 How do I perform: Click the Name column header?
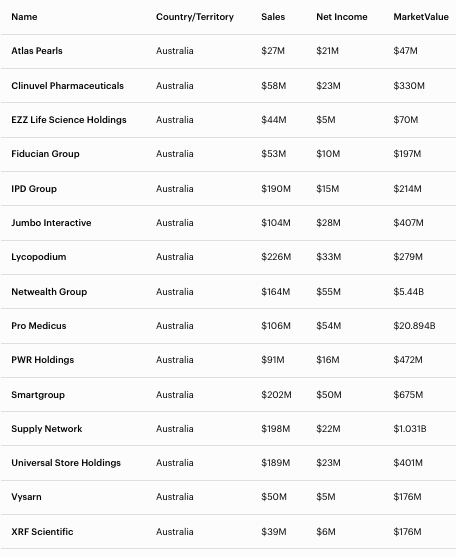pos(24,17)
